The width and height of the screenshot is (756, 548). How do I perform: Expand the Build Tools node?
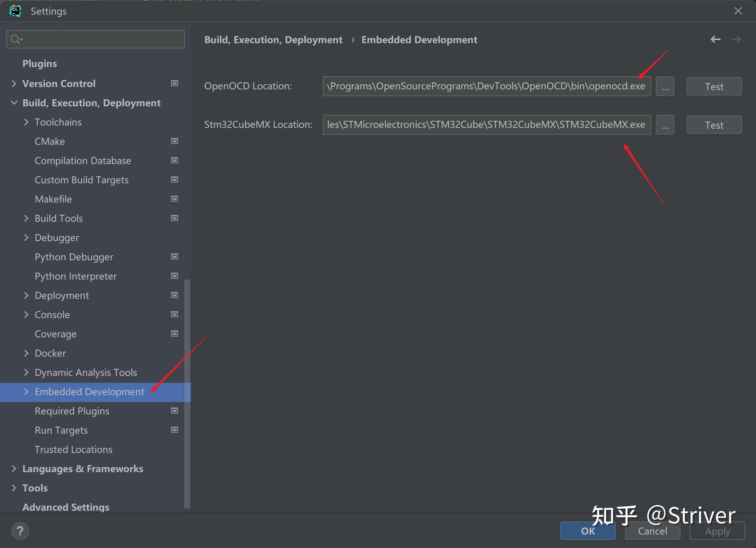[x=26, y=218]
